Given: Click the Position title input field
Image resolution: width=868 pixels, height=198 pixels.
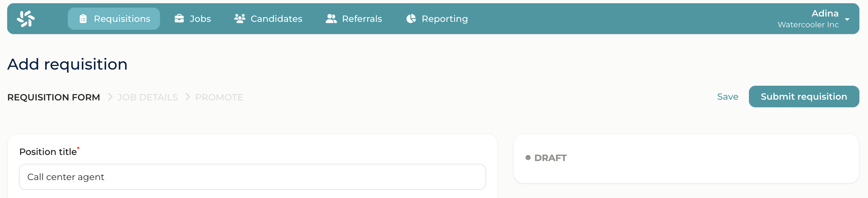Looking at the screenshot, I should pyautogui.click(x=252, y=177).
